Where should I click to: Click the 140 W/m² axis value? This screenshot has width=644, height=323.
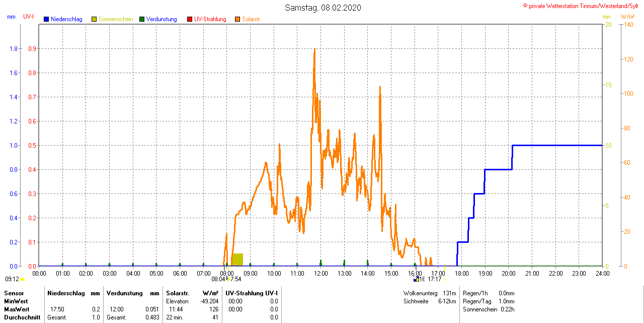point(628,25)
